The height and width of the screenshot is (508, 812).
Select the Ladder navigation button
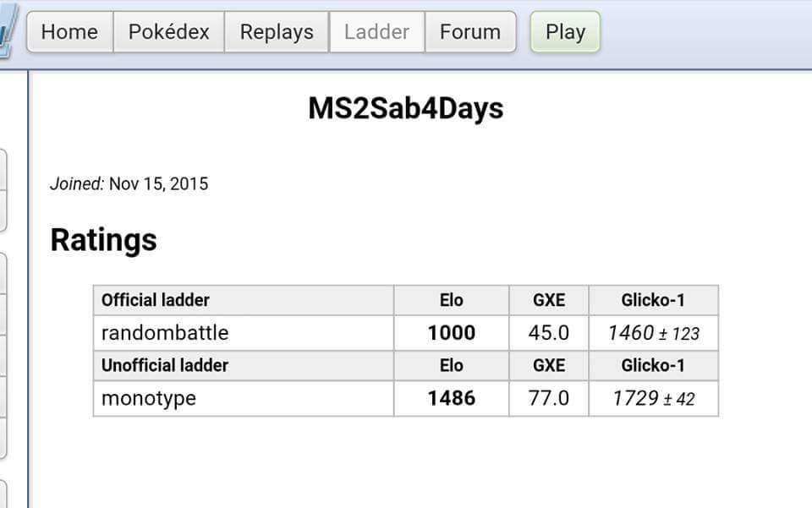pyautogui.click(x=376, y=32)
